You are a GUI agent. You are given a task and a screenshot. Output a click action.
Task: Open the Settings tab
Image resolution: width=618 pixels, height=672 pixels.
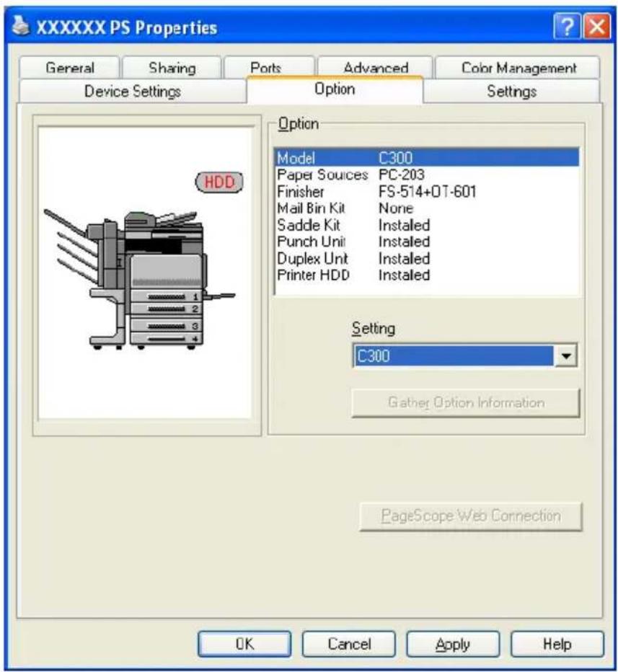[x=511, y=91]
